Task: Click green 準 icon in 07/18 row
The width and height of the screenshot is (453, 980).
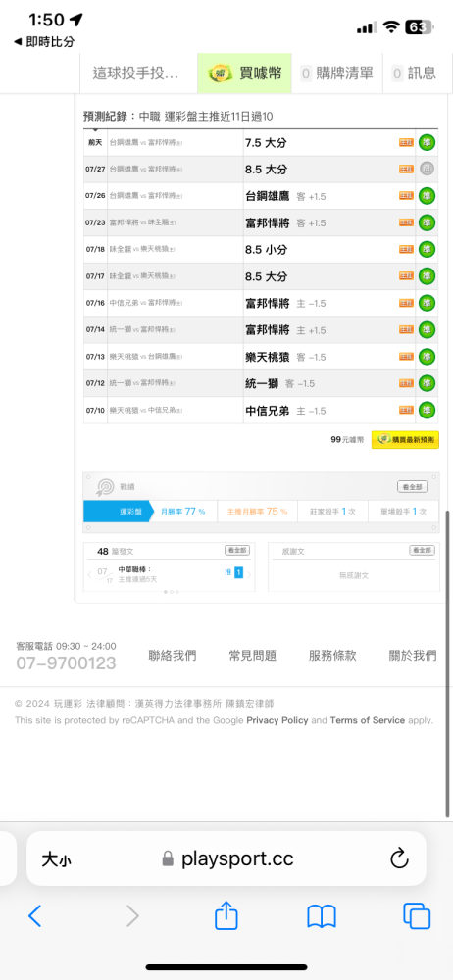Action: (x=428, y=249)
